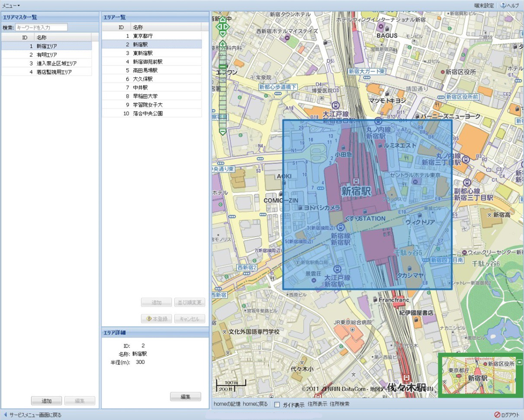Screen dimensions: 524x420
Task: Select 落合中央公園 in the エリア一覧 list
Action: pos(152,113)
